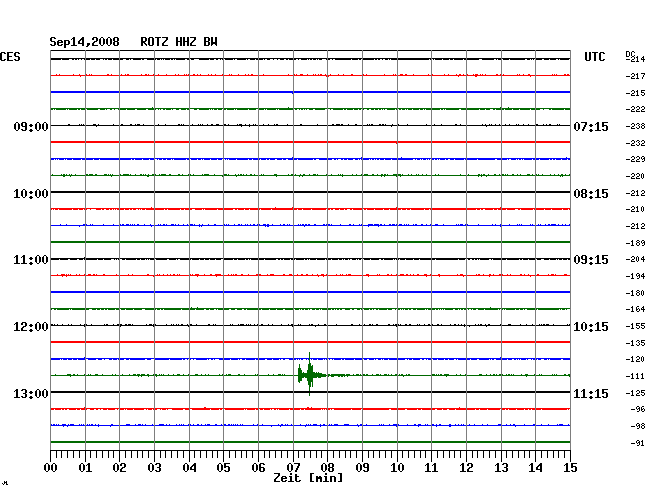The image size is (650, 494).
Task: Click the 12 minute axis label
Action: [x=466, y=468]
